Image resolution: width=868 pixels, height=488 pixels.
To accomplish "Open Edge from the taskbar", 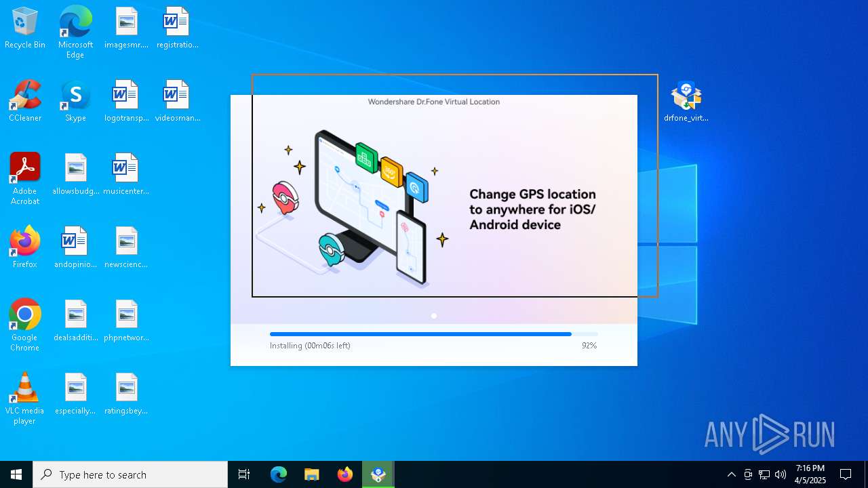I will (x=279, y=474).
